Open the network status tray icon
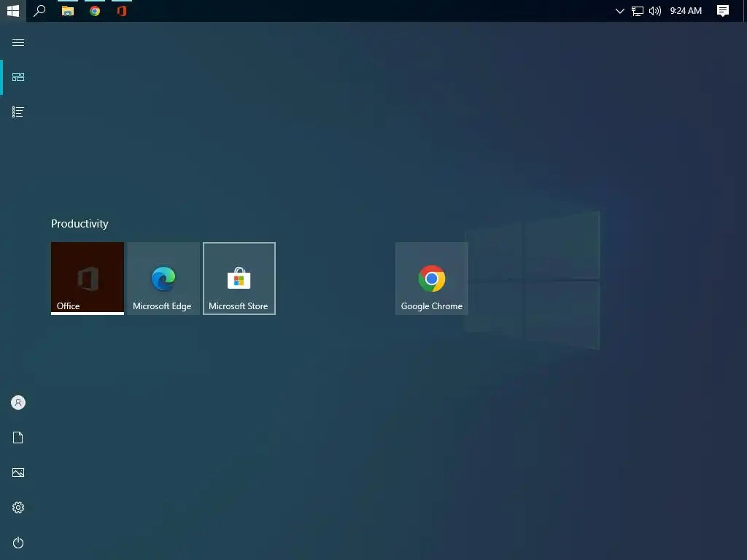The image size is (747, 560). (x=638, y=11)
